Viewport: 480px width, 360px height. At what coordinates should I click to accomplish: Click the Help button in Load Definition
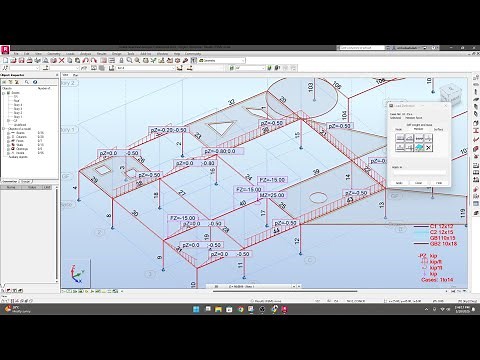pos(439,183)
